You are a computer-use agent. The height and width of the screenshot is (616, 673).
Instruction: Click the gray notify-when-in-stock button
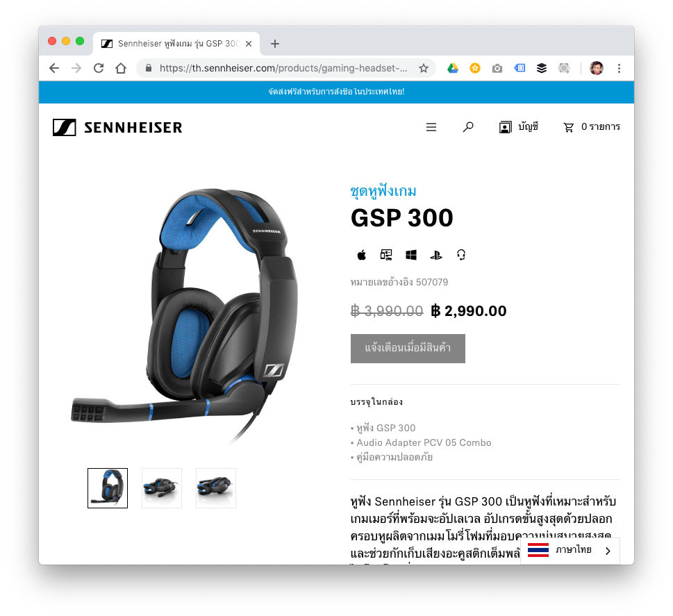[x=408, y=349]
